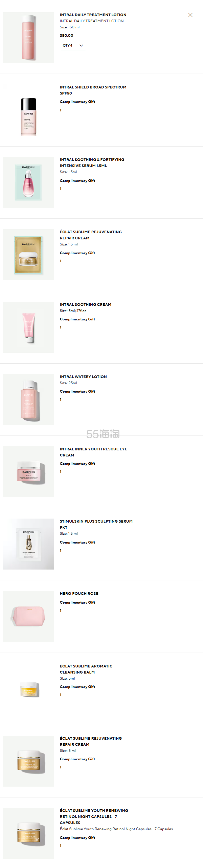Screen dimensions: 206x868
Task: Click the pink Hero Pouch Rose image
Action: click(29, 616)
